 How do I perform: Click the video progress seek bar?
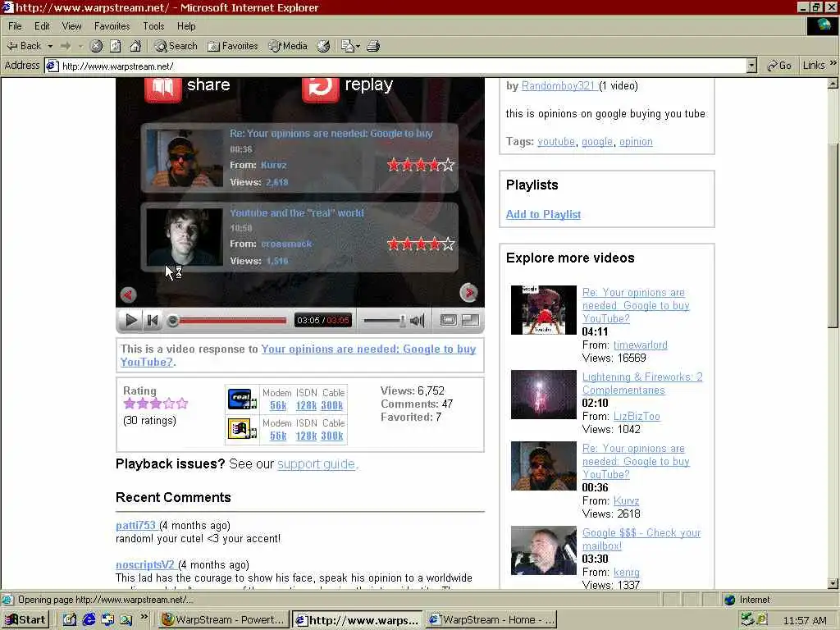tap(228, 321)
